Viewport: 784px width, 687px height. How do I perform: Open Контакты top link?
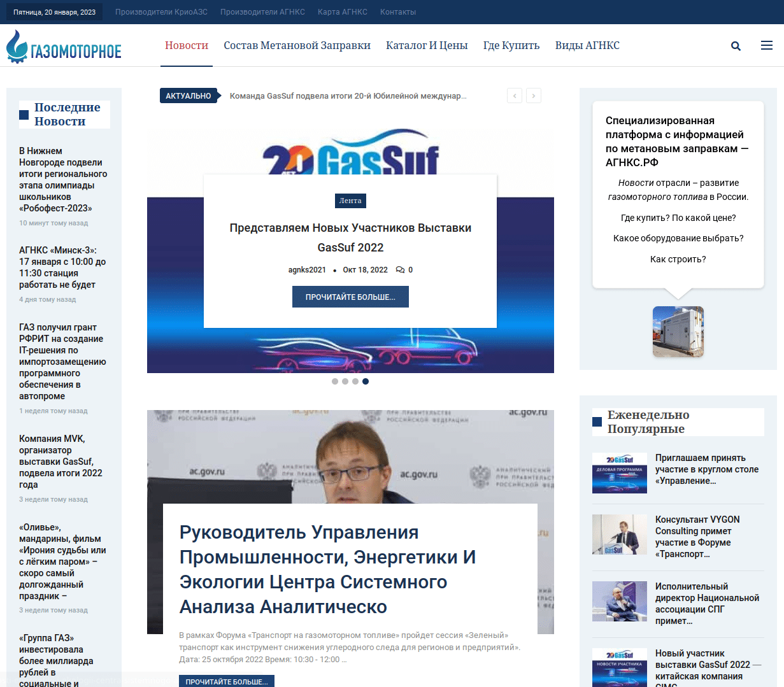coord(398,12)
